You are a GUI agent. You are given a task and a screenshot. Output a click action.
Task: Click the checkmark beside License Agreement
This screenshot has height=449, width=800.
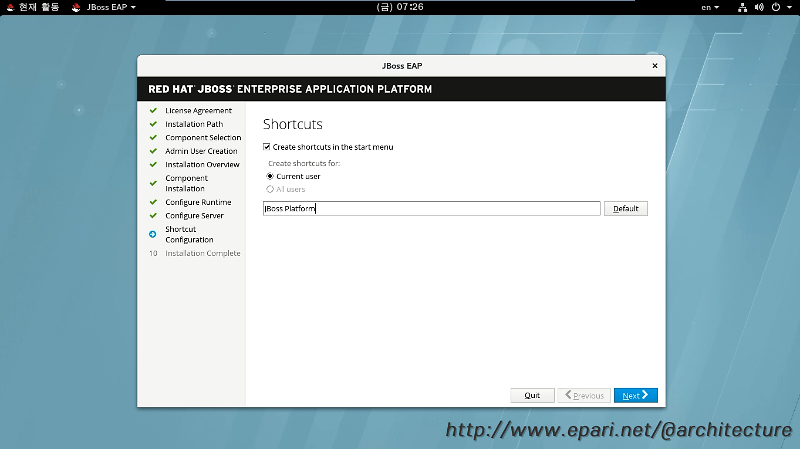153,110
